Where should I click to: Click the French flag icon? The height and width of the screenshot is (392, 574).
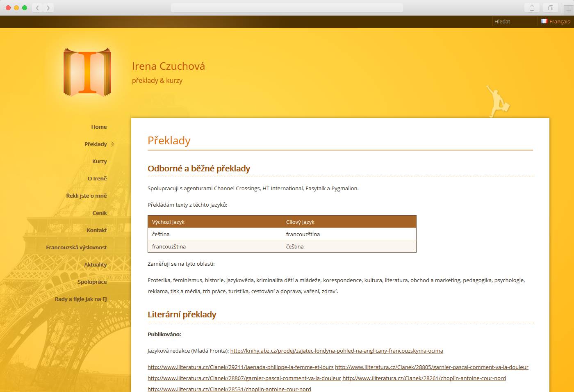click(544, 21)
